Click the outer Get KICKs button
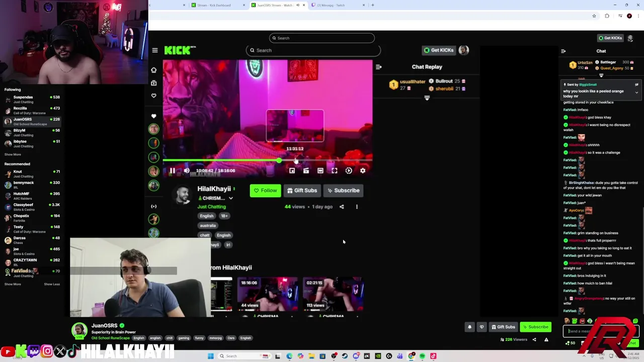The image size is (644, 362). click(x=609, y=38)
